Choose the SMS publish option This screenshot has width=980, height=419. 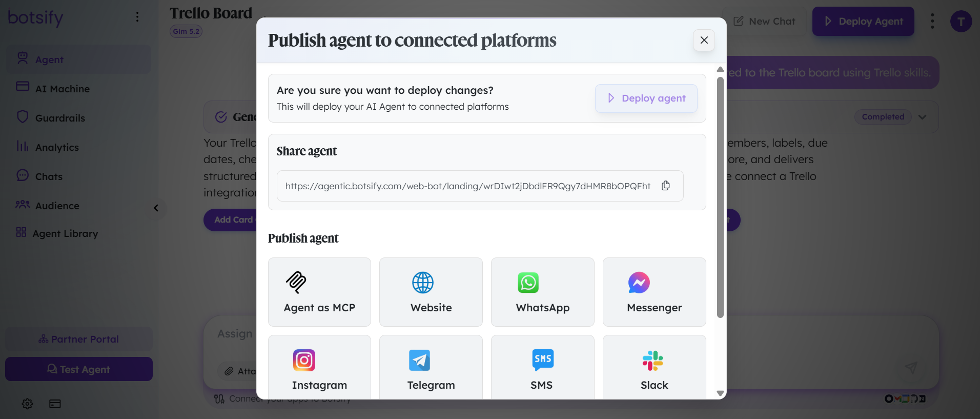[543, 367]
